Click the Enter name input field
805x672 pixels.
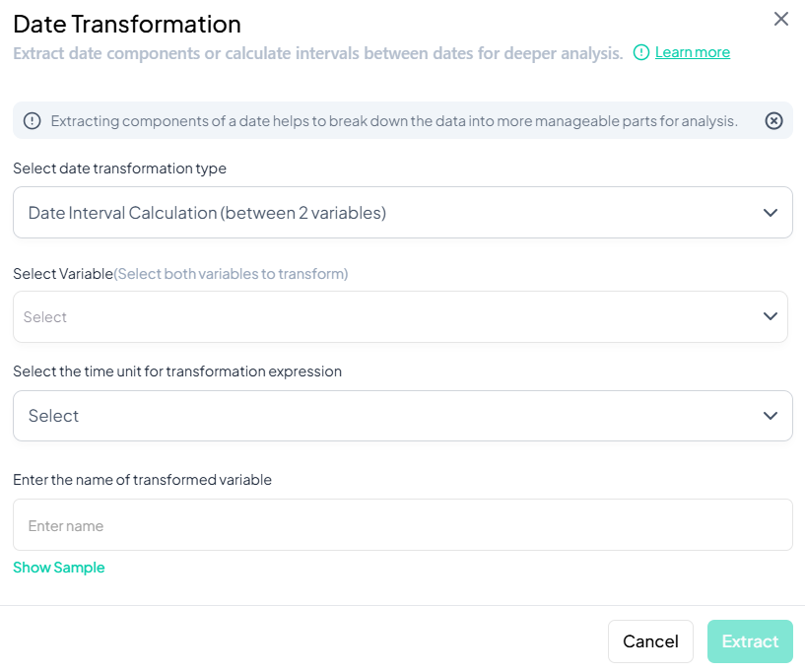tap(402, 525)
